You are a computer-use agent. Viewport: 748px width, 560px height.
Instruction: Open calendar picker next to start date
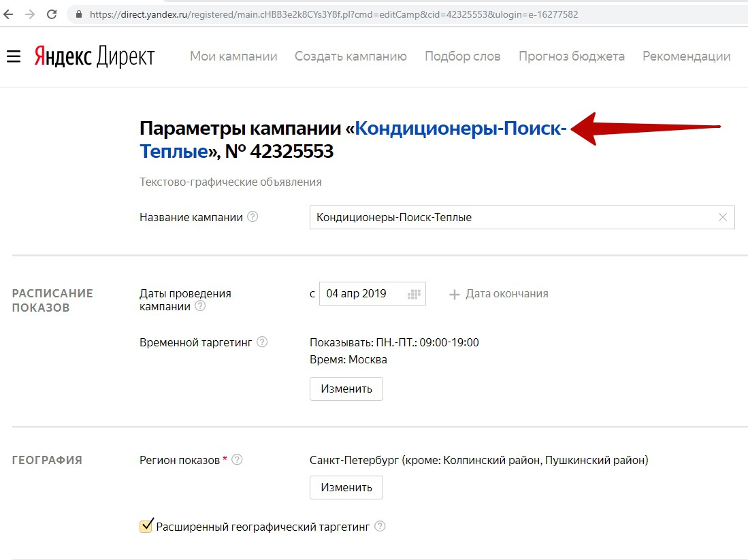(x=414, y=294)
